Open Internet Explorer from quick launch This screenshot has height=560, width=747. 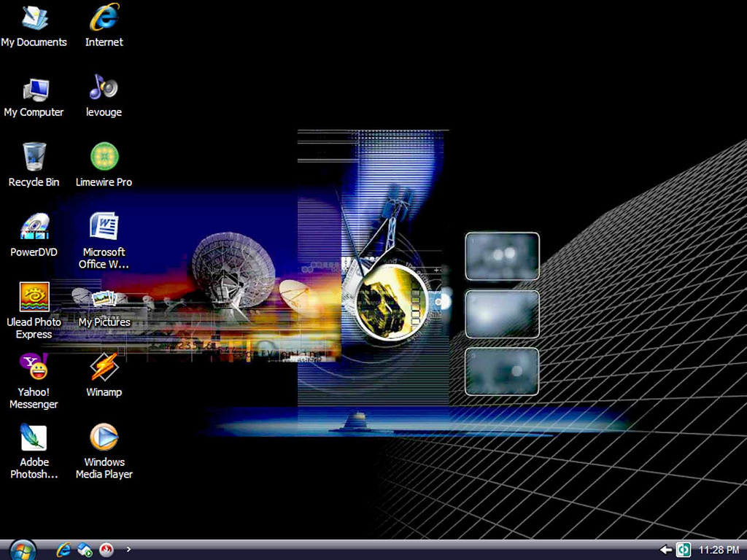(x=63, y=550)
